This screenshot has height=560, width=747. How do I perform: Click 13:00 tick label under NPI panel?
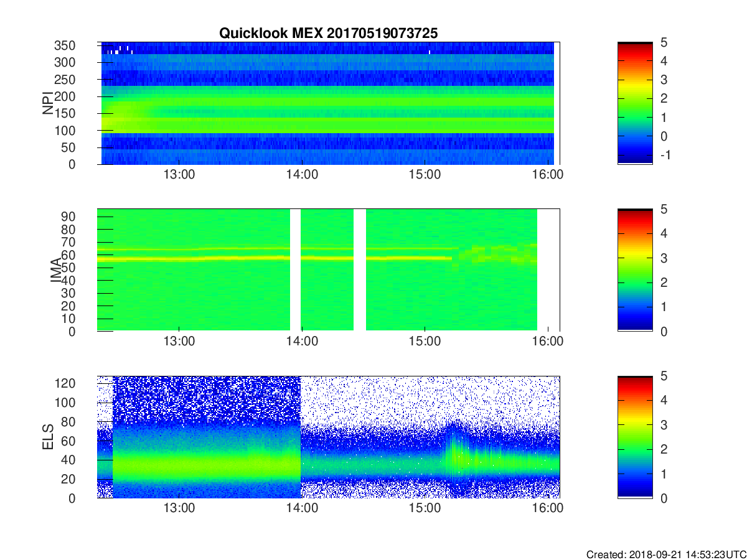(x=179, y=175)
